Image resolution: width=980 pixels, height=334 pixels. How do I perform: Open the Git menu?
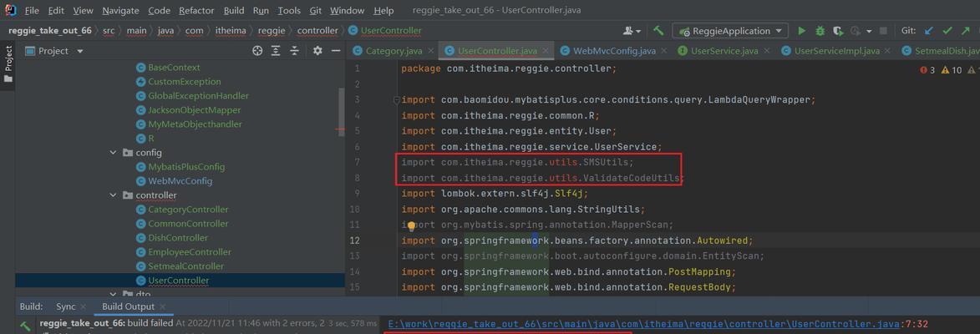pos(316,11)
